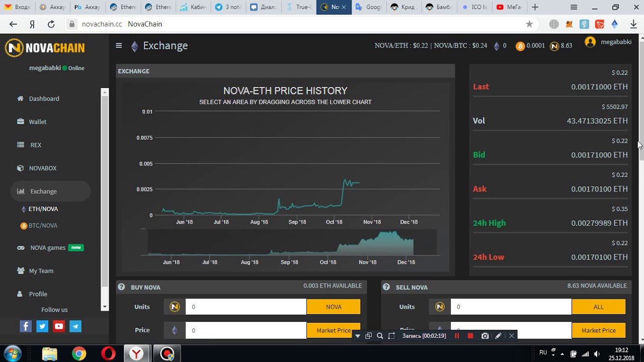Image resolution: width=644 pixels, height=362 pixels.
Task: Open the Telegram follow icon
Action: pos(75,326)
